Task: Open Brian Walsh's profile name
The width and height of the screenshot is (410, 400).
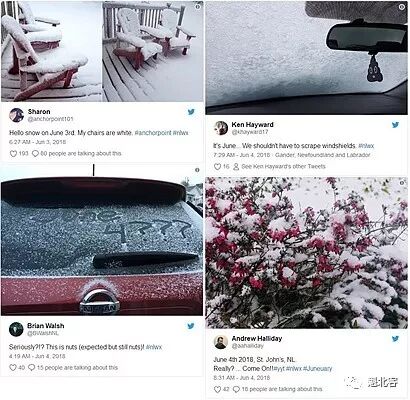Action: [x=46, y=326]
